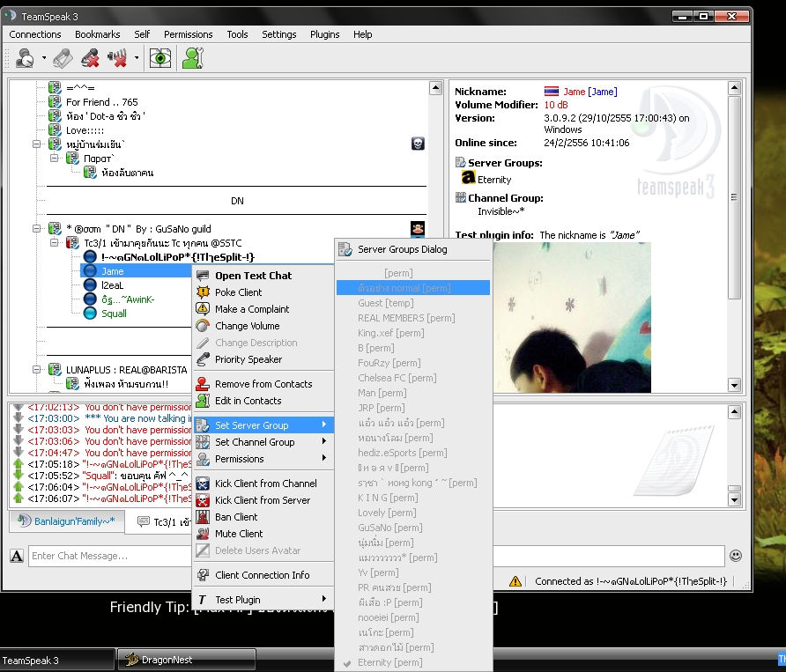Collapse the หมู่บ้านร่มเย็น` channel tree node

37,144
